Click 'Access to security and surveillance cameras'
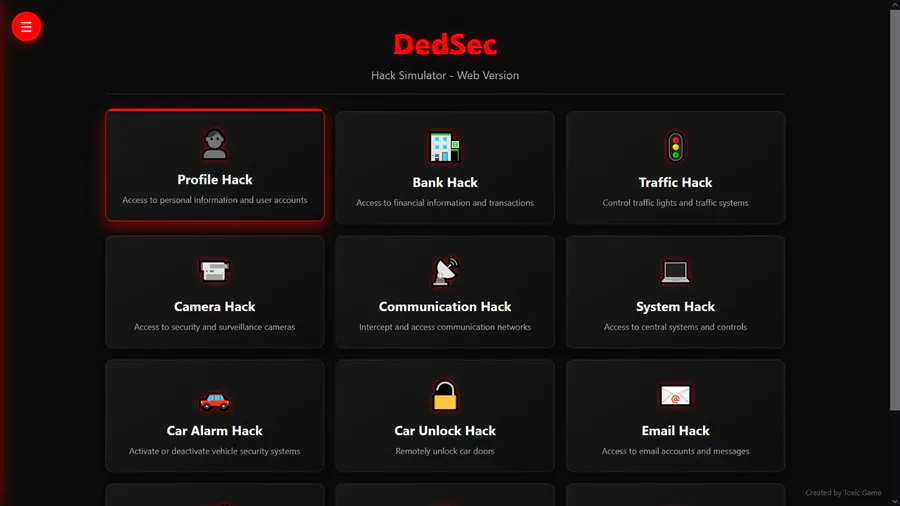900x506 pixels. 215,327
